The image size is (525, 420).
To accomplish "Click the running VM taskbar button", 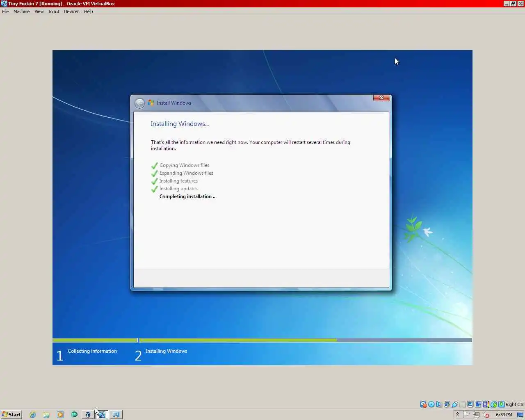I will (x=102, y=415).
